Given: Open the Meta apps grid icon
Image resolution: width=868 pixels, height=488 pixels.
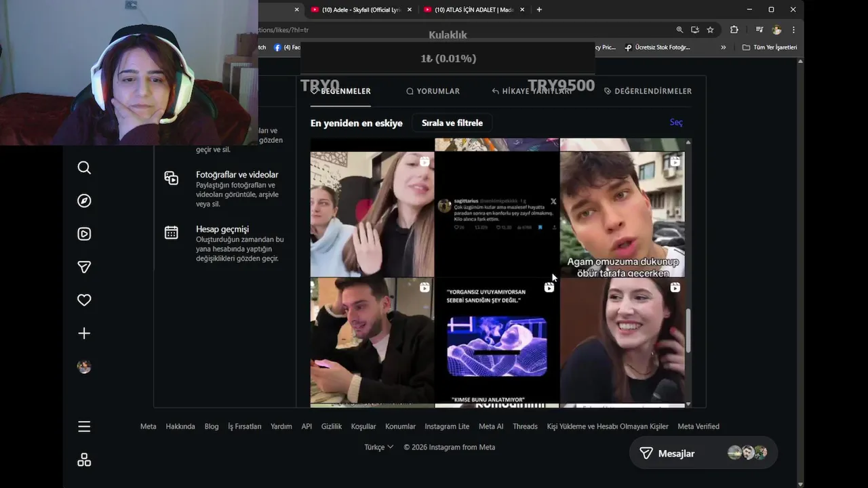Looking at the screenshot, I should (x=84, y=460).
